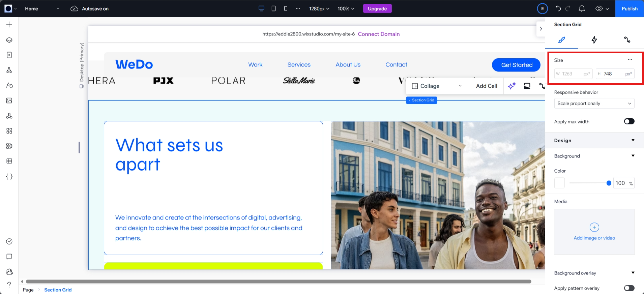Click the About Us nav menu item
644x294 pixels.
point(348,65)
